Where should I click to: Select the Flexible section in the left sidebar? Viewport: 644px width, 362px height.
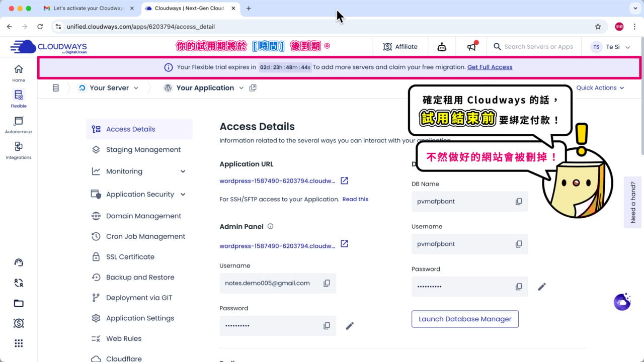[x=18, y=99]
